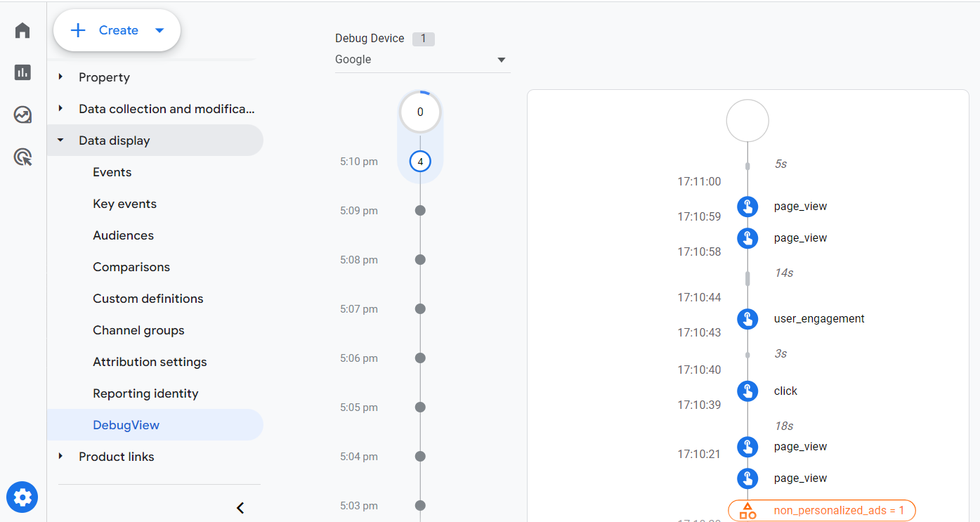Select the DebugView menu item
The height and width of the screenshot is (522, 980).
[155, 425]
